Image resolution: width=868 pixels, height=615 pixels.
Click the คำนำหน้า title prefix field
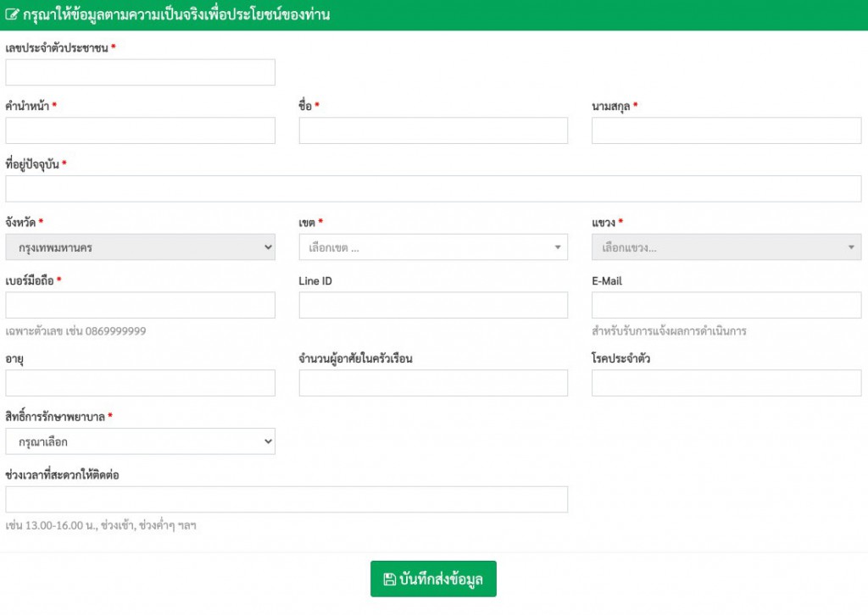[140, 130]
